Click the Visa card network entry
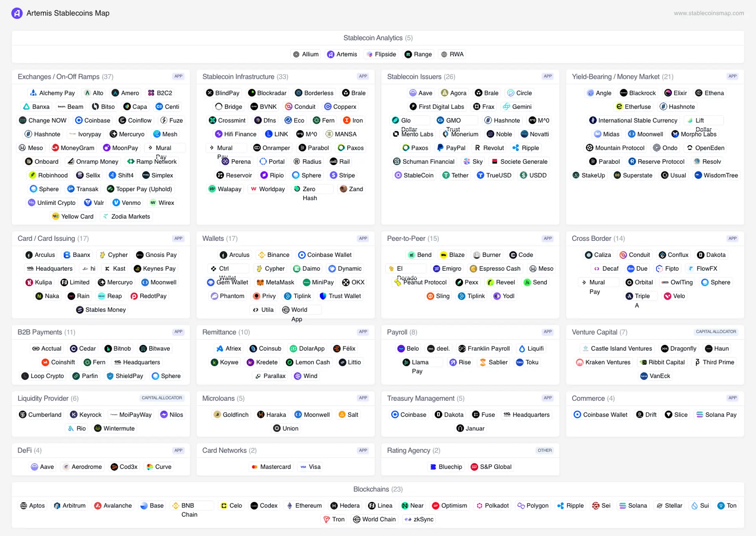 [x=311, y=467]
